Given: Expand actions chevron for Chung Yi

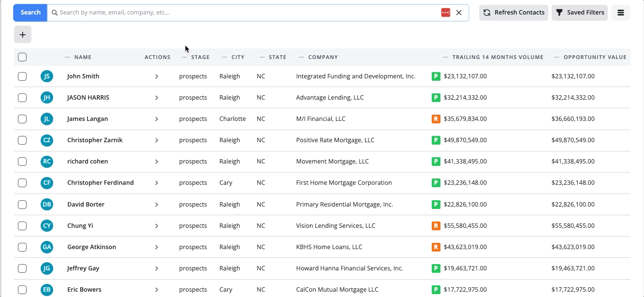Looking at the screenshot, I should pos(157,226).
